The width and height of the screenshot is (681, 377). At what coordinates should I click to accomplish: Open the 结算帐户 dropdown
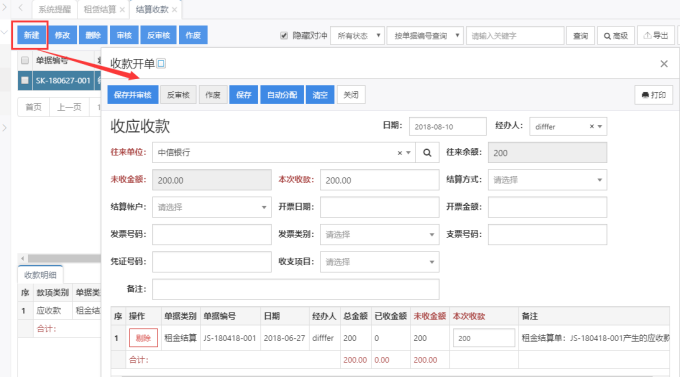(x=212, y=207)
